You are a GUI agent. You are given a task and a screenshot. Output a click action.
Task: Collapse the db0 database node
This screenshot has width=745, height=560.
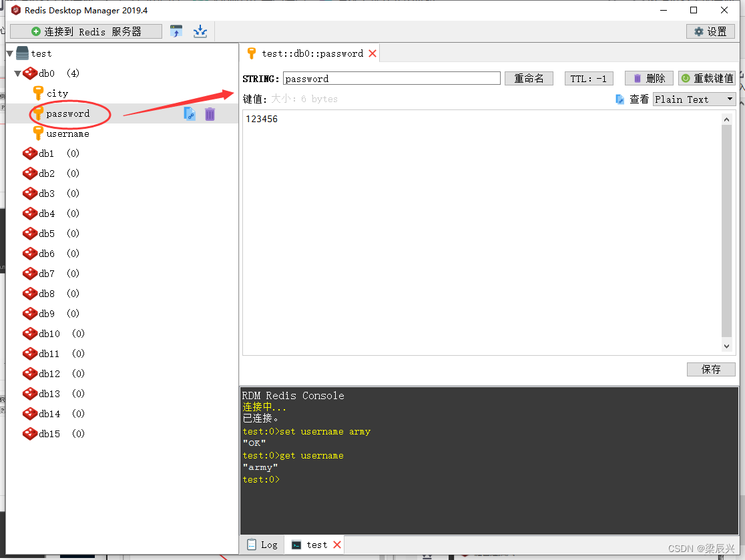point(17,73)
